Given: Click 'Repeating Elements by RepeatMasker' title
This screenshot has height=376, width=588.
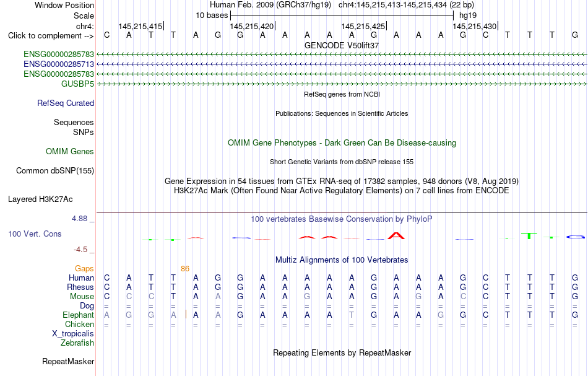Looking at the screenshot, I should point(342,353).
